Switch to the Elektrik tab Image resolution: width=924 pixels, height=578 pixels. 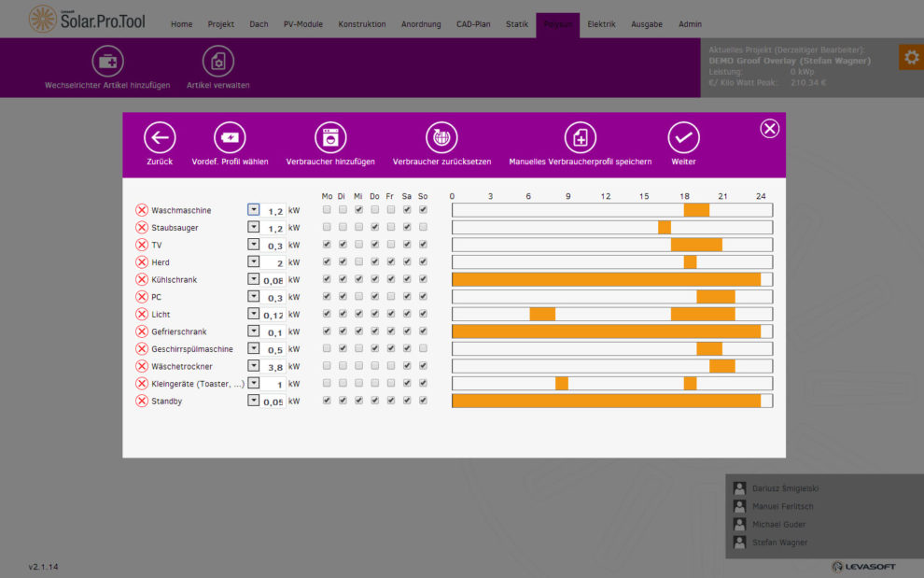pos(601,24)
